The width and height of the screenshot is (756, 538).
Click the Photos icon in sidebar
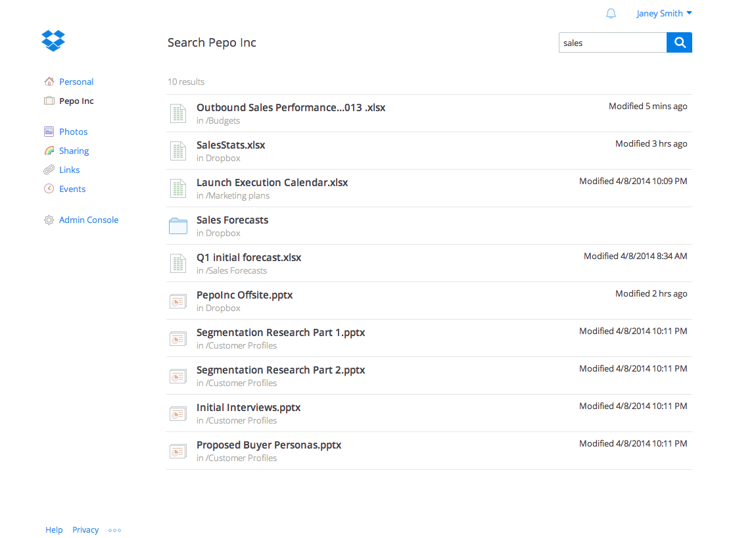(x=49, y=132)
